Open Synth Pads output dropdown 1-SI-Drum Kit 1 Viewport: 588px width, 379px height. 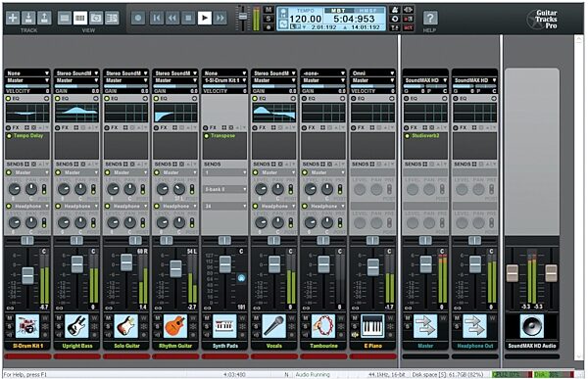pyautogui.click(x=224, y=80)
